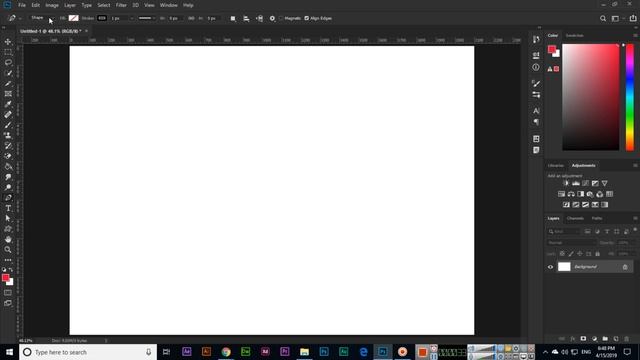The width and height of the screenshot is (640, 360).
Task: Open the Fill color swatch
Action: click(73, 18)
